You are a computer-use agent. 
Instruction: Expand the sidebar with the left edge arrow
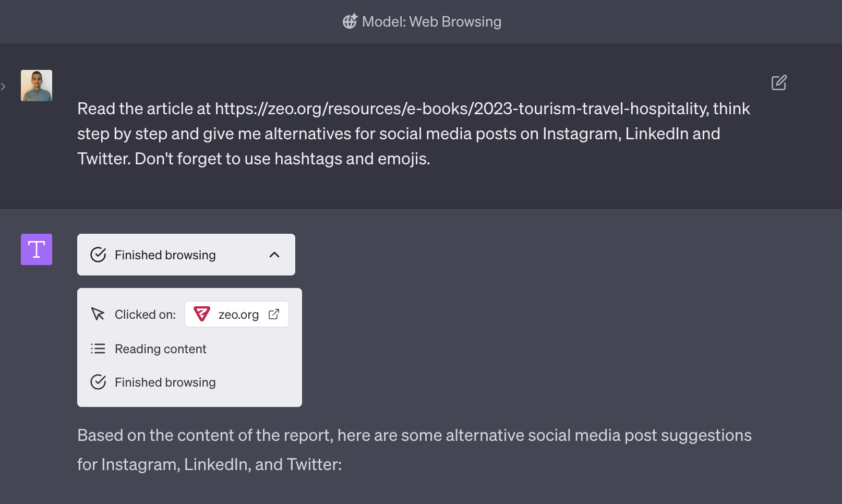click(3, 87)
